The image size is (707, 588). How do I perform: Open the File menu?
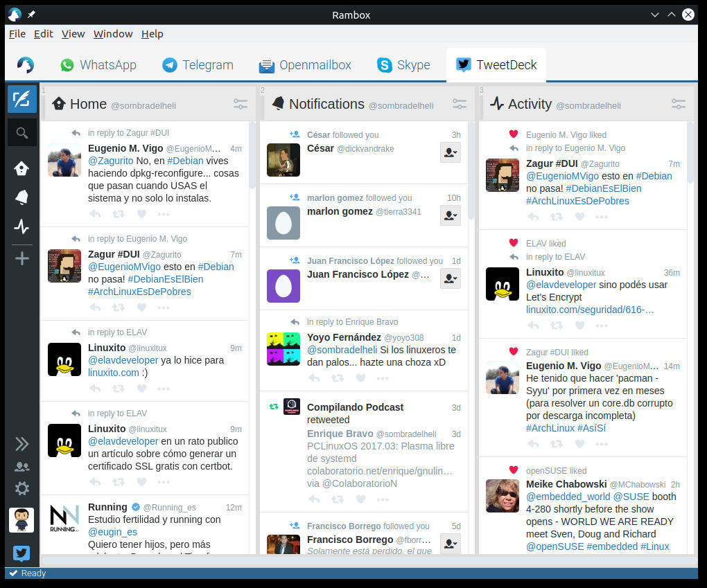click(x=17, y=34)
